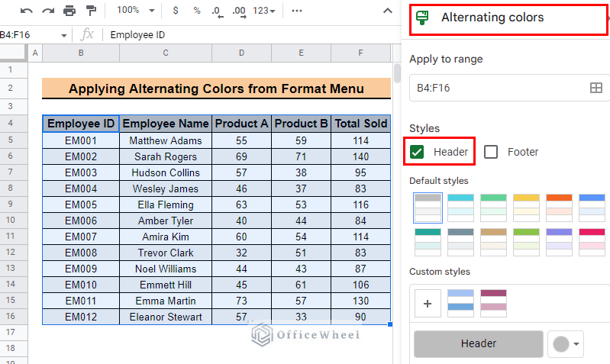Enable the Footer checkbox
The height and width of the screenshot is (364, 610).
click(x=491, y=152)
